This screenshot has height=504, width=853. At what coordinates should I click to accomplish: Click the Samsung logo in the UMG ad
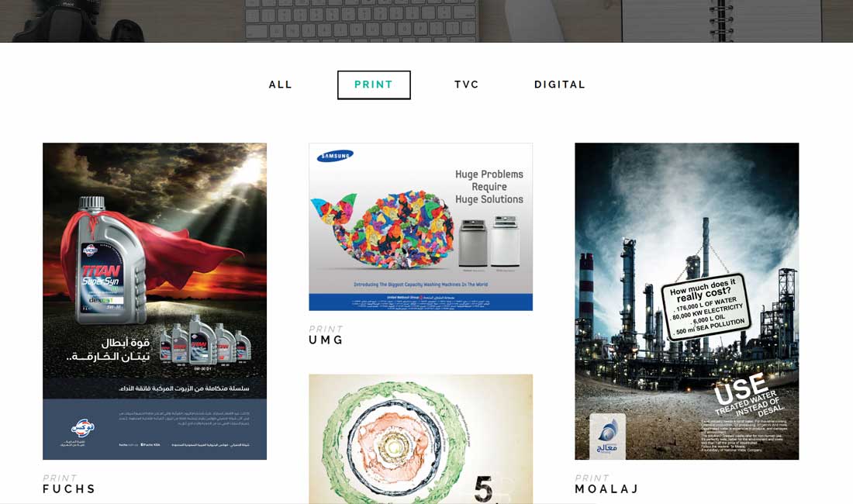point(335,157)
